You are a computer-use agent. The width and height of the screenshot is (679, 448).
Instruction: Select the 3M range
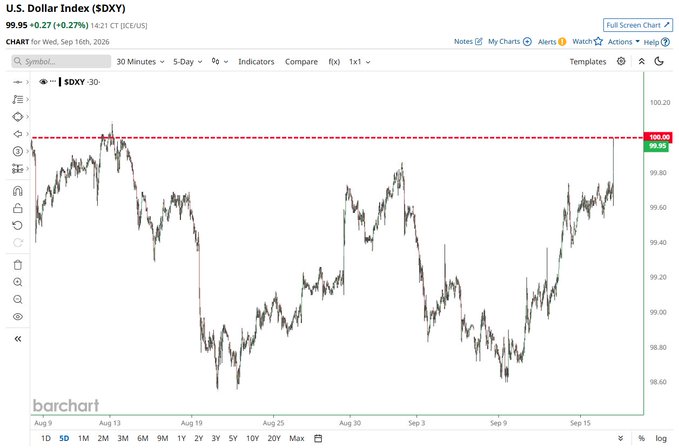click(123, 438)
